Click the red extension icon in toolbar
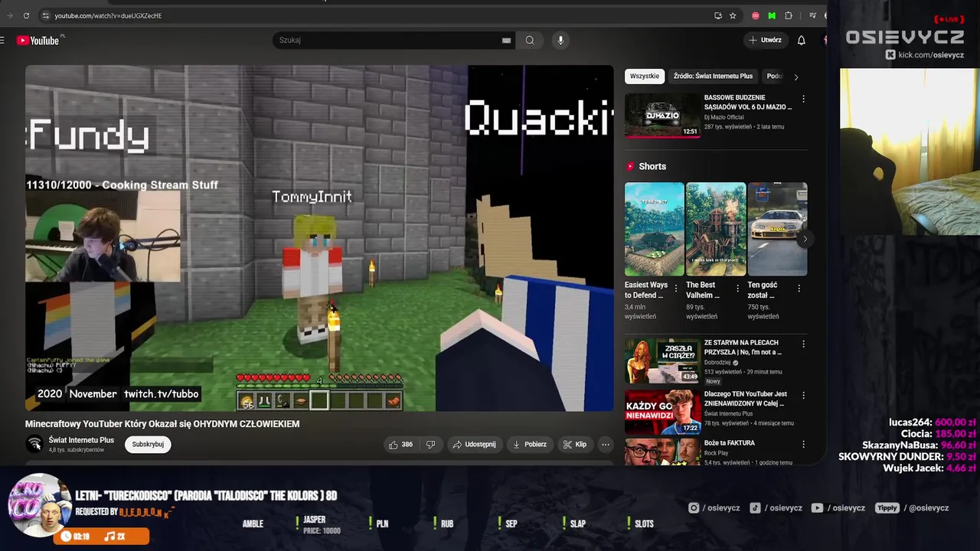Image resolution: width=980 pixels, height=551 pixels. [756, 15]
